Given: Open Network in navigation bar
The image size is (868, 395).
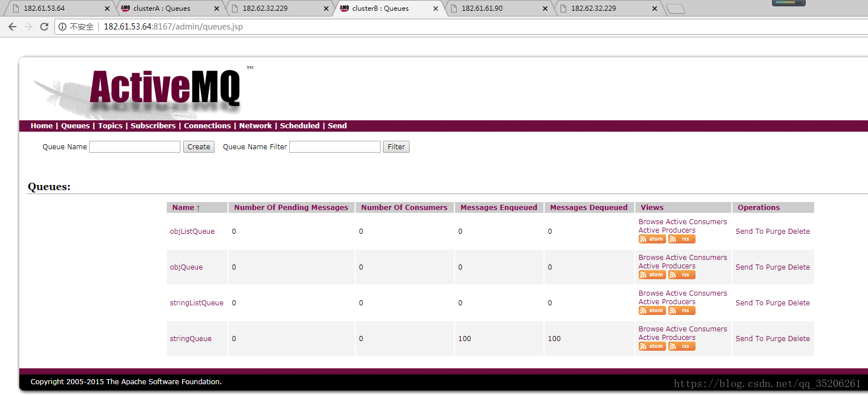Looking at the screenshot, I should tap(255, 126).
